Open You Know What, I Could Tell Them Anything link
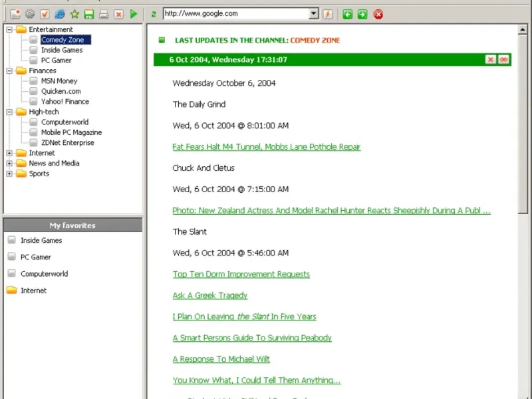Image resolution: width=532 pixels, height=399 pixels. 257,380
